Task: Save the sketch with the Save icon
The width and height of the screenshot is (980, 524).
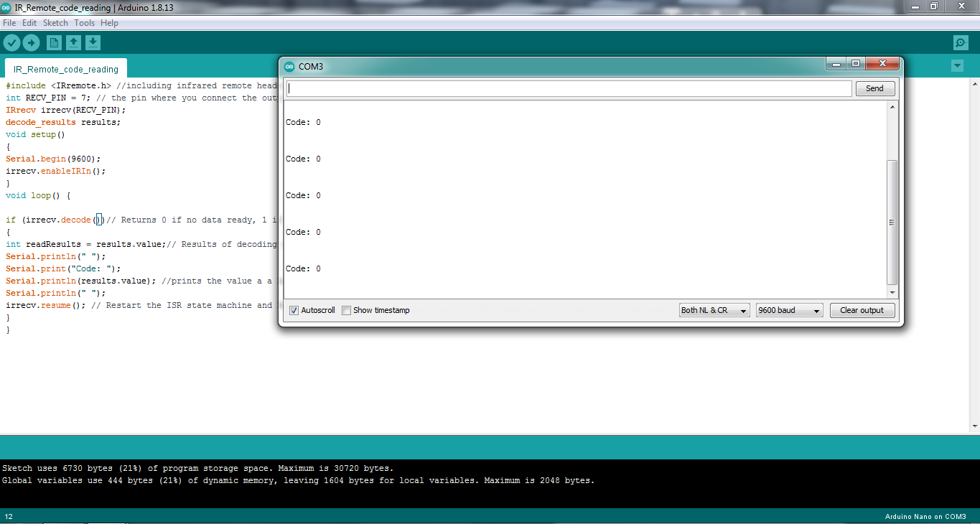Action: pos(93,43)
